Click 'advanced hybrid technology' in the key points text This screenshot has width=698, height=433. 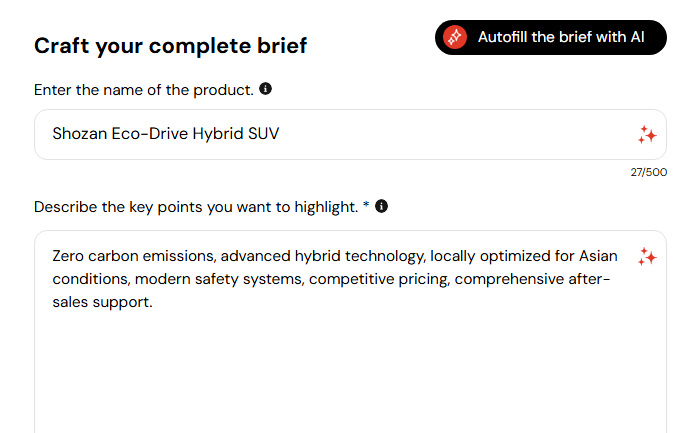pos(323,256)
